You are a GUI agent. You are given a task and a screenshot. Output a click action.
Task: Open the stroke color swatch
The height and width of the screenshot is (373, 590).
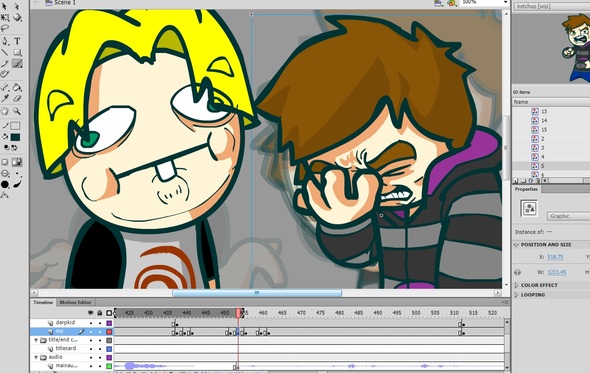(15, 126)
